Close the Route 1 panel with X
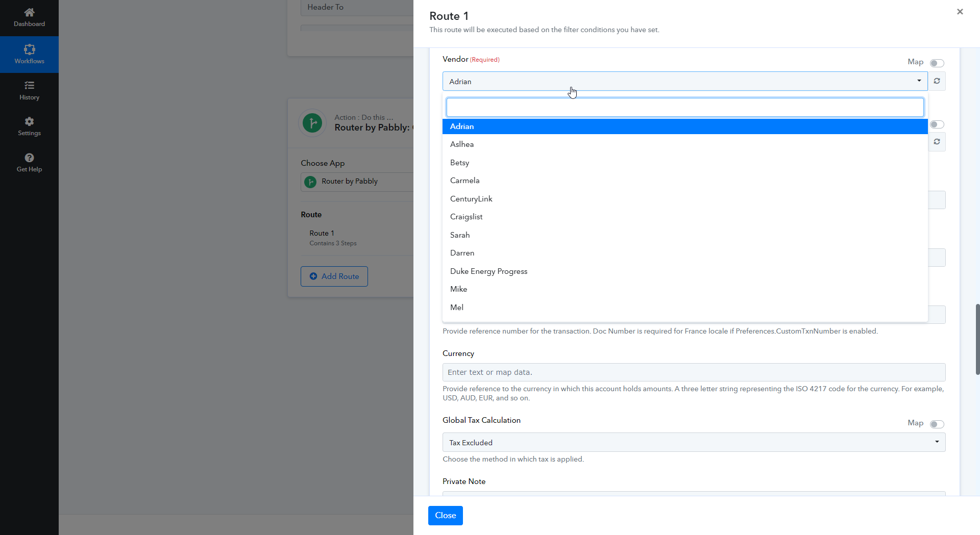This screenshot has height=535, width=980. pyautogui.click(x=960, y=12)
